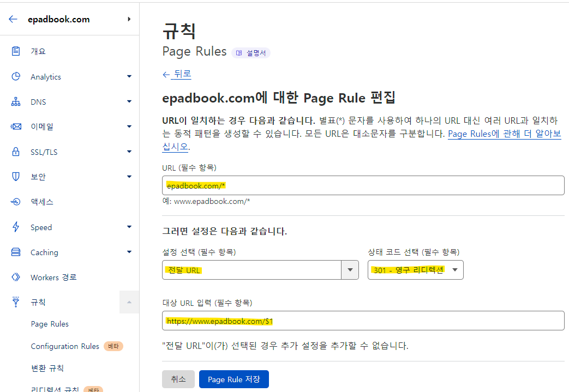Open the epadbook.com domain switcher arrow
The image size is (569, 392).
[129, 19]
